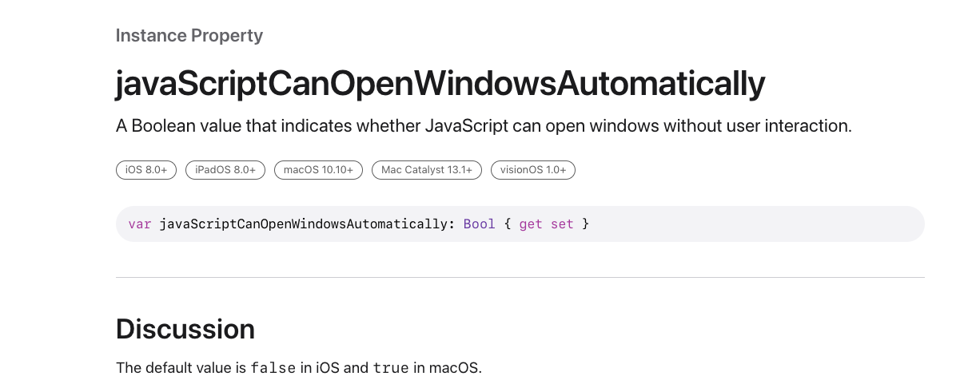The height and width of the screenshot is (384, 980).
Task: Click the Mac Catalyst 13.1+ badge
Action: pyautogui.click(x=427, y=169)
